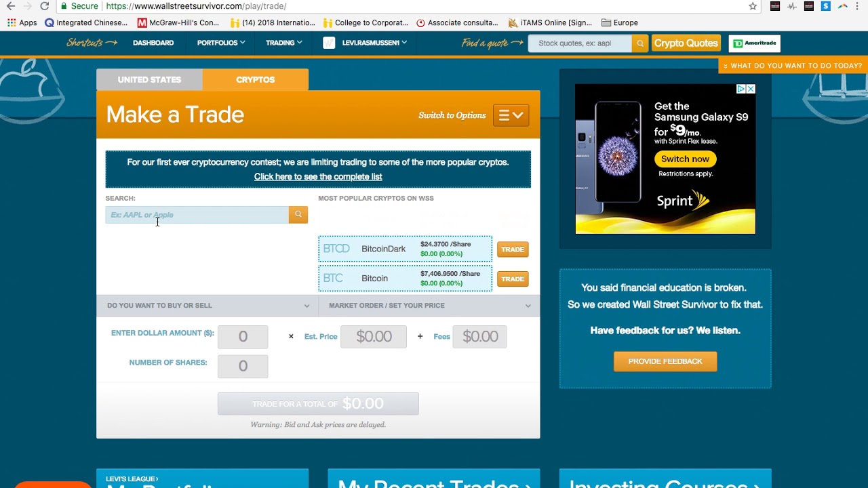Open the Apps grid in bookmarks bar
This screenshot has height=488, width=868.
22,22
